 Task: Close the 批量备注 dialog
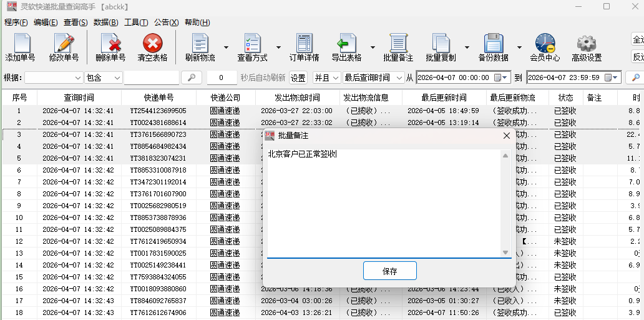pos(507,136)
